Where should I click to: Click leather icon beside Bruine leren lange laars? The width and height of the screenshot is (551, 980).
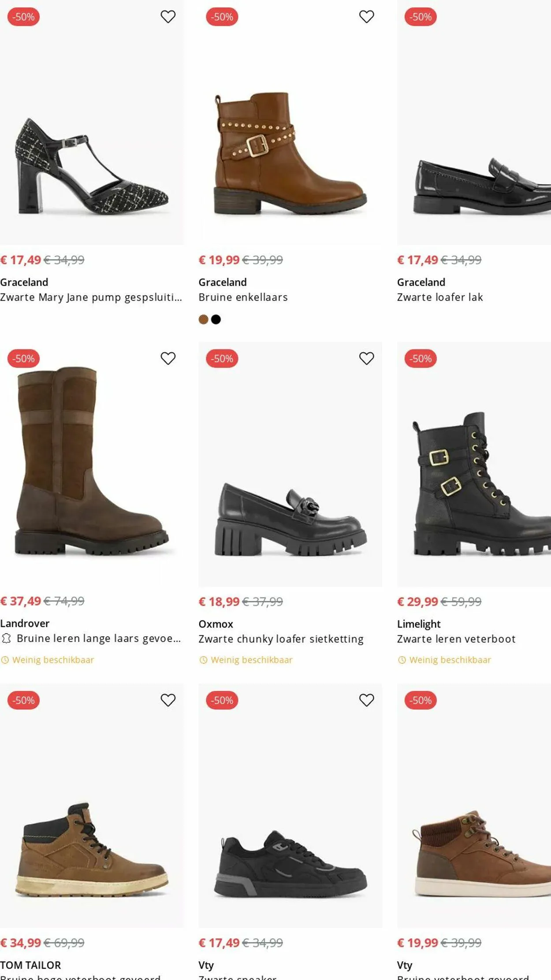pos(6,638)
